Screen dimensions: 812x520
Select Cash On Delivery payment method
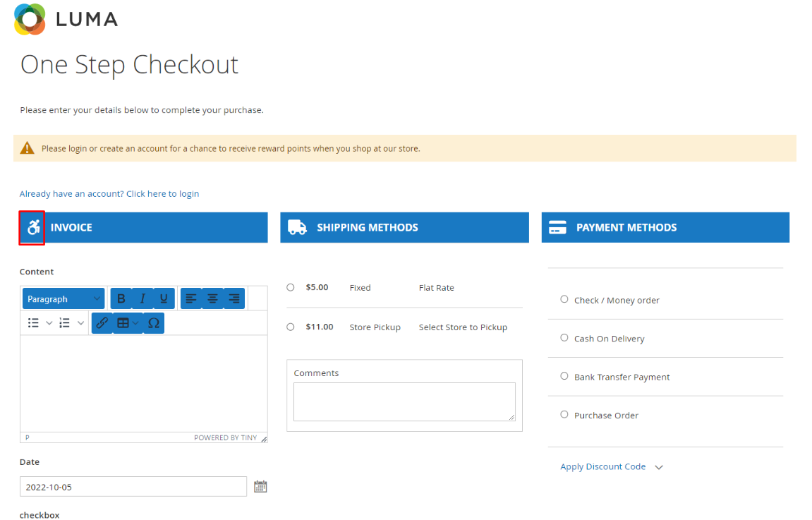(564, 338)
